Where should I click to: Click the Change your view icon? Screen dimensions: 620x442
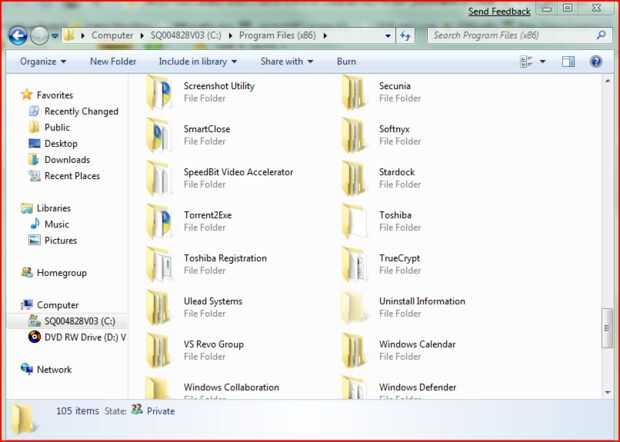[x=526, y=62]
